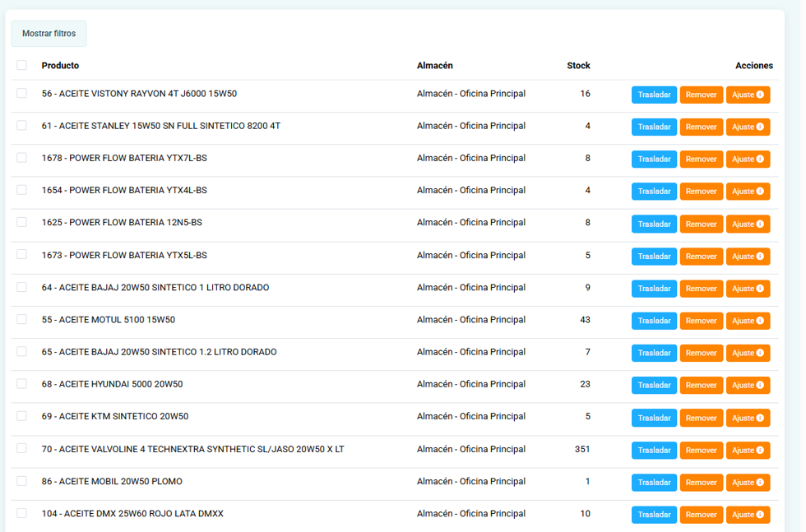Click Trasladar for BATERIA YTX7L-BS
This screenshot has width=806, height=532.
654,160
